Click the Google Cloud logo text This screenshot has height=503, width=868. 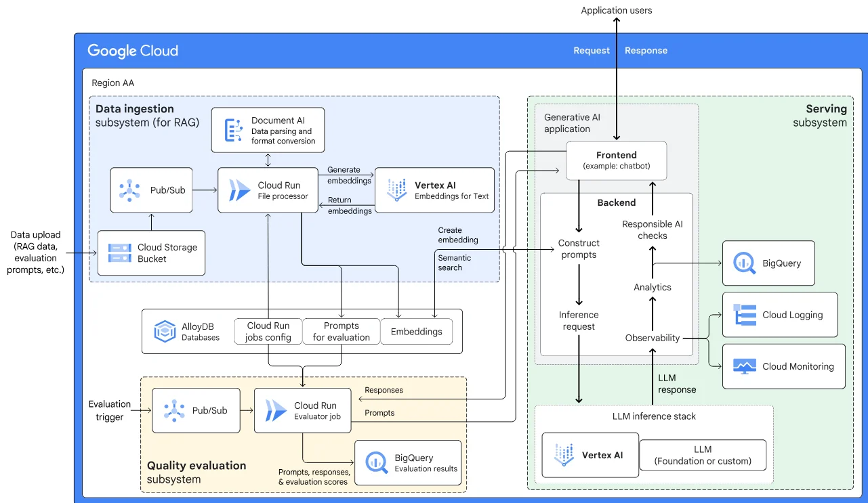[x=133, y=51]
